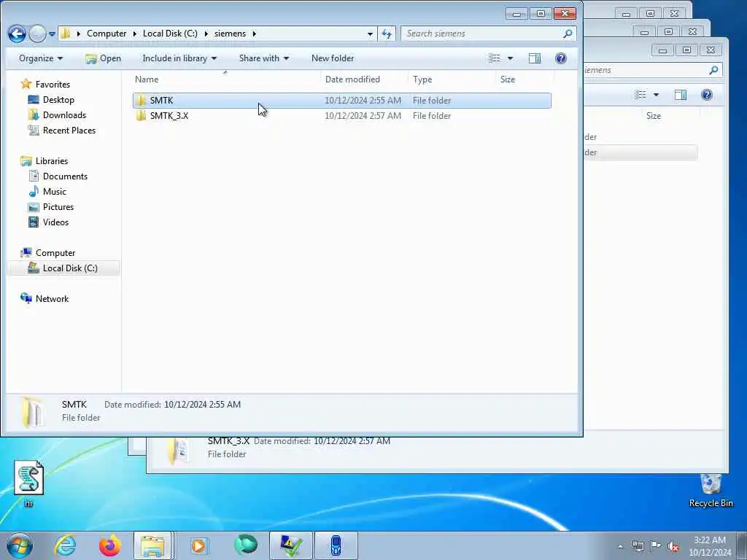The image size is (747, 560).
Task: Click Size column in background window
Action: point(653,116)
